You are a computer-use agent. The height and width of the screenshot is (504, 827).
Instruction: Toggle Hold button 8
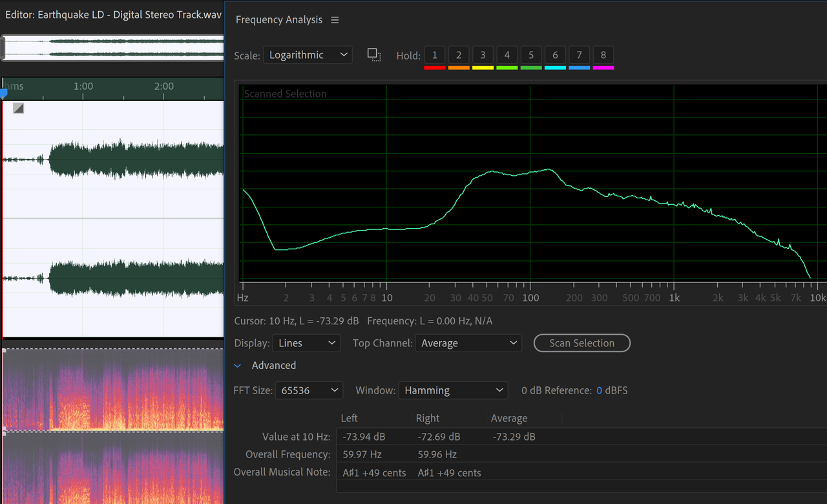pyautogui.click(x=603, y=55)
